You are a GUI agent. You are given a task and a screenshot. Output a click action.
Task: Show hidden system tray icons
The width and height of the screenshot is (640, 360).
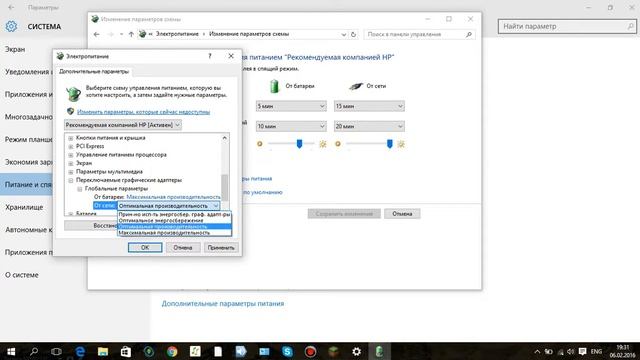537,351
